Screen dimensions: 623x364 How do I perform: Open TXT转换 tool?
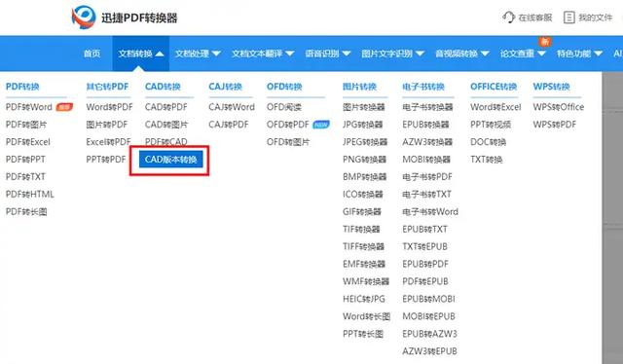(487, 160)
